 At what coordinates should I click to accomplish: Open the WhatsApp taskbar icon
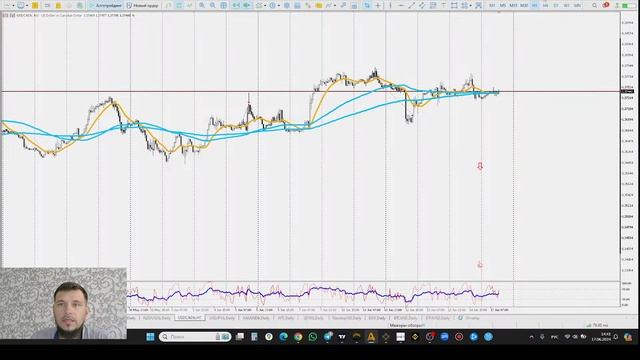(x=313, y=337)
